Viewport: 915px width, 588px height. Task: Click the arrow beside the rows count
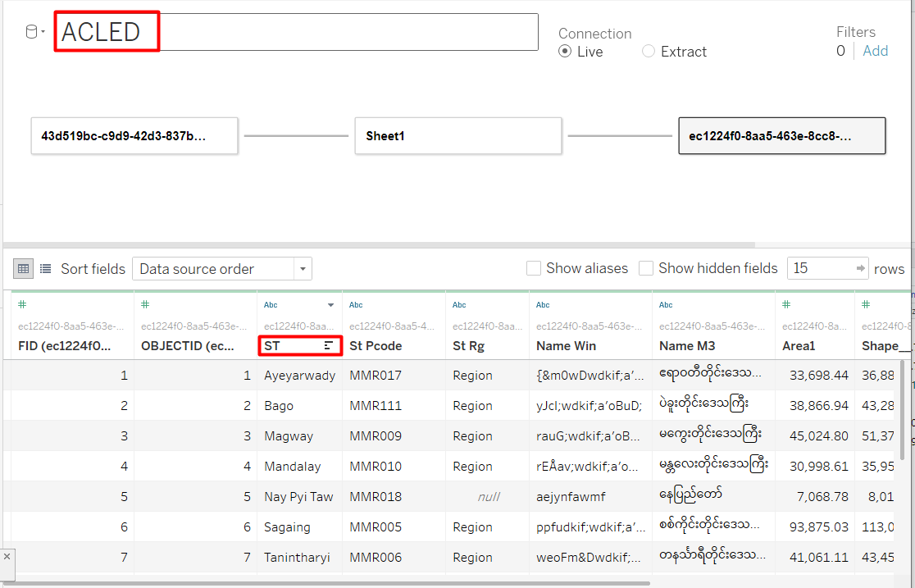pyautogui.click(x=861, y=268)
